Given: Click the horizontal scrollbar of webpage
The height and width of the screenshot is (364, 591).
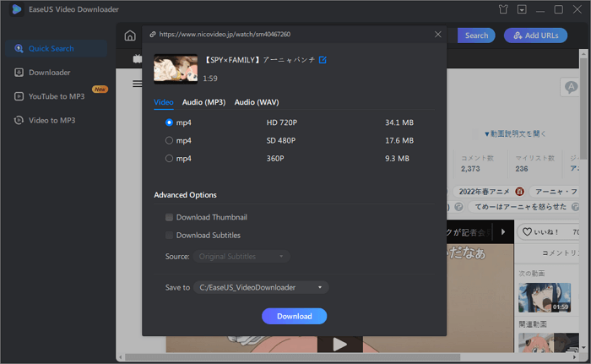Looking at the screenshot, I should point(292,357).
